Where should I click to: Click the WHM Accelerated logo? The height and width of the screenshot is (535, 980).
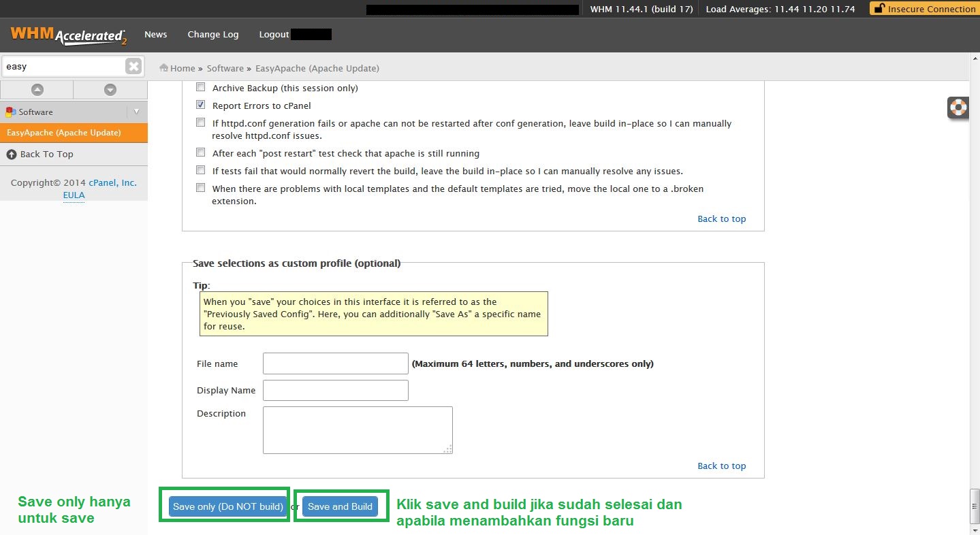[68, 35]
